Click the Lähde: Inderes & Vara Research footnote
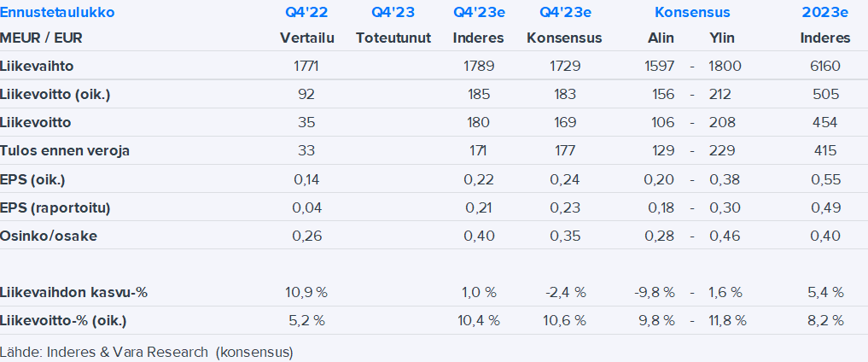 (147, 351)
